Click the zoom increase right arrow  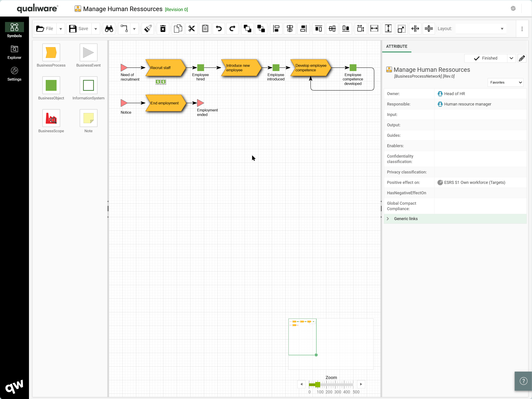pyautogui.click(x=361, y=384)
